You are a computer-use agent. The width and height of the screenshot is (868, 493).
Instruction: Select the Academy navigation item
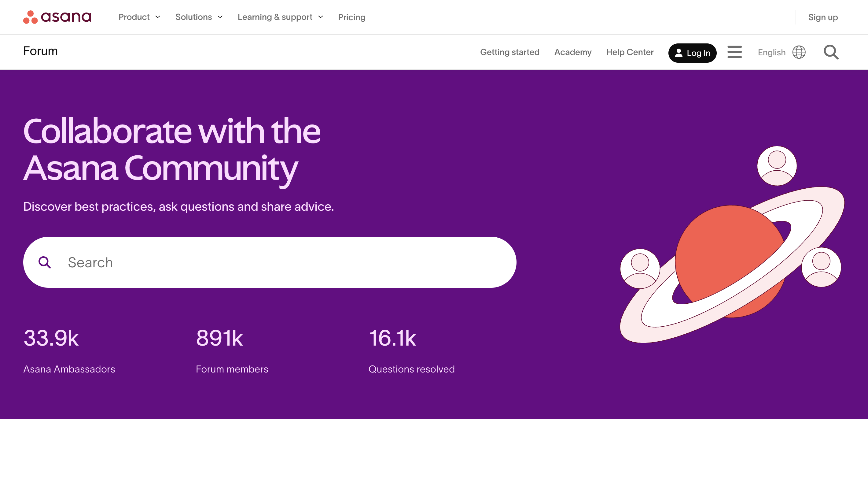click(573, 52)
